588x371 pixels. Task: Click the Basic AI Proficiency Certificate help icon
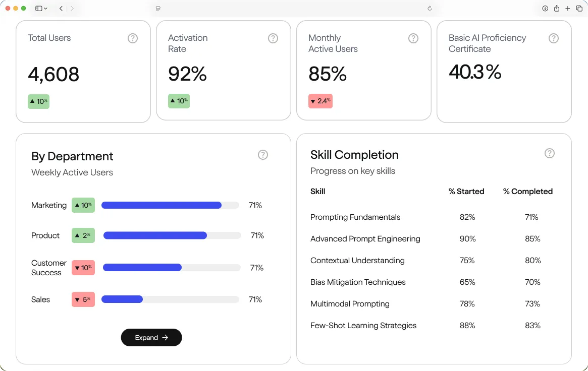554,38
